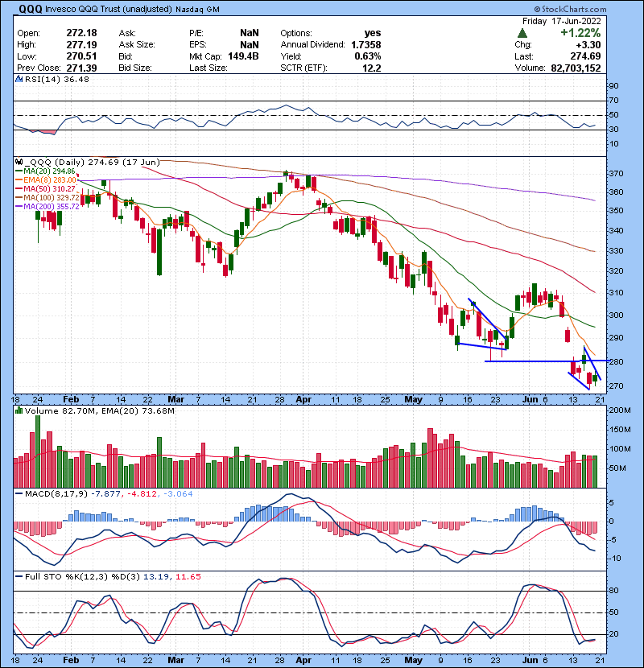The image size is (644, 668).
Task: Select the Last value 274.69 in the header
Action: tap(585, 56)
